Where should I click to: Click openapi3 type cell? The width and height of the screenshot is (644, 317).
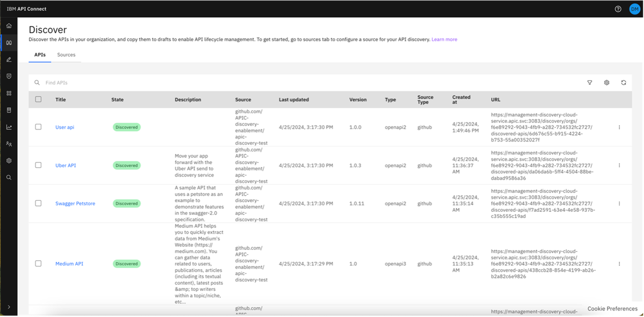396,264
